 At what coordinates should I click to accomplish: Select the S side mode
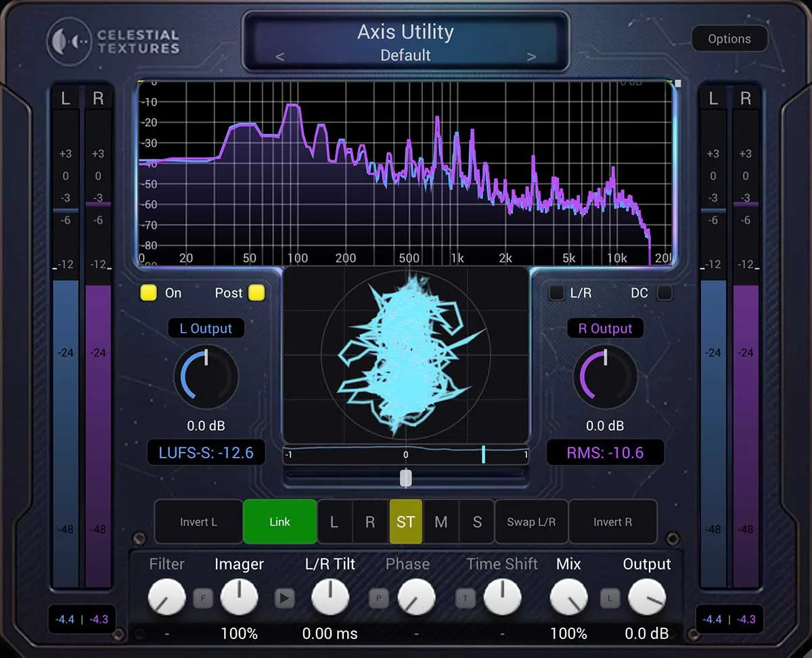point(477,521)
